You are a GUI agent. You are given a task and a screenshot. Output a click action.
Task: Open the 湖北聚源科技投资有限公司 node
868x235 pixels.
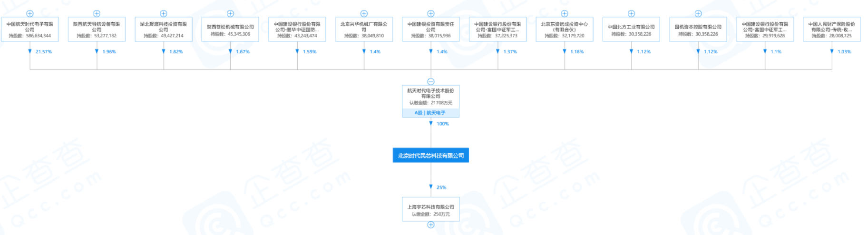[x=164, y=29]
